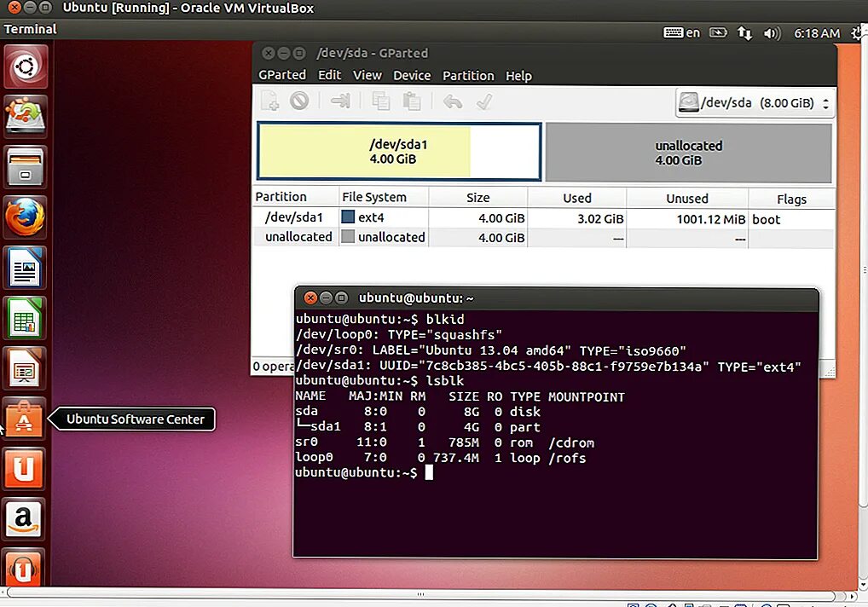Click the Used column header
Viewport: 868px width, 607px height.
(577, 198)
